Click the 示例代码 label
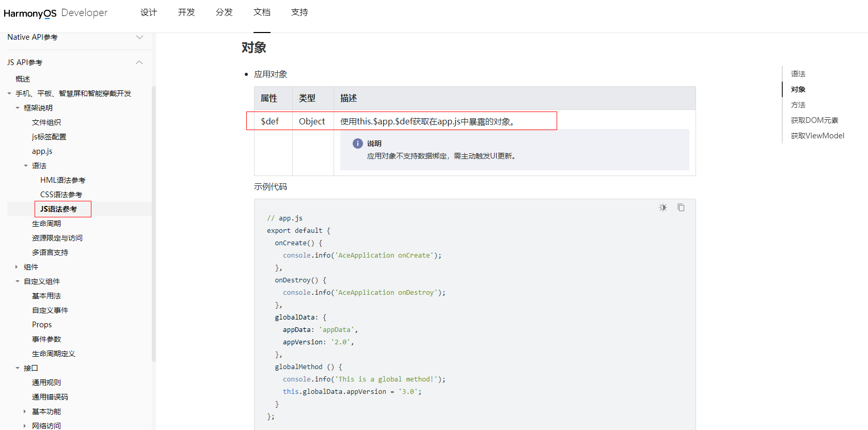The width and height of the screenshot is (868, 430). click(271, 187)
